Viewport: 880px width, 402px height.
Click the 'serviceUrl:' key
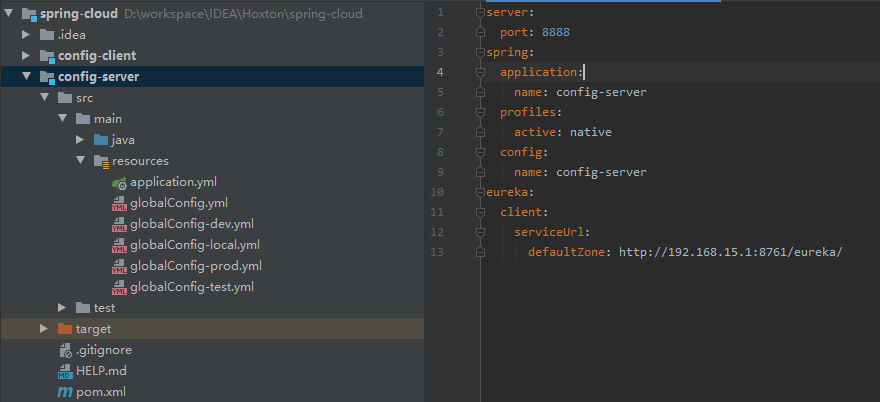(552, 232)
